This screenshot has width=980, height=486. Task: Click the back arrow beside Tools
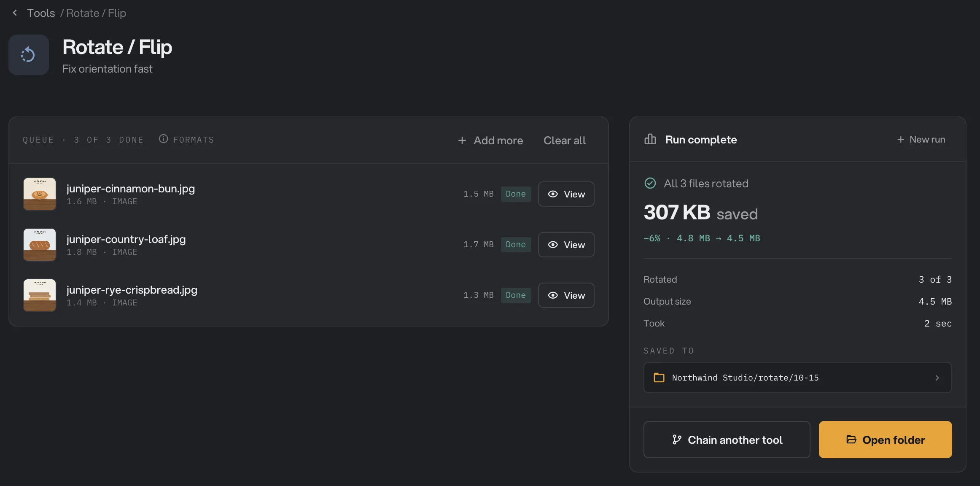coord(15,13)
